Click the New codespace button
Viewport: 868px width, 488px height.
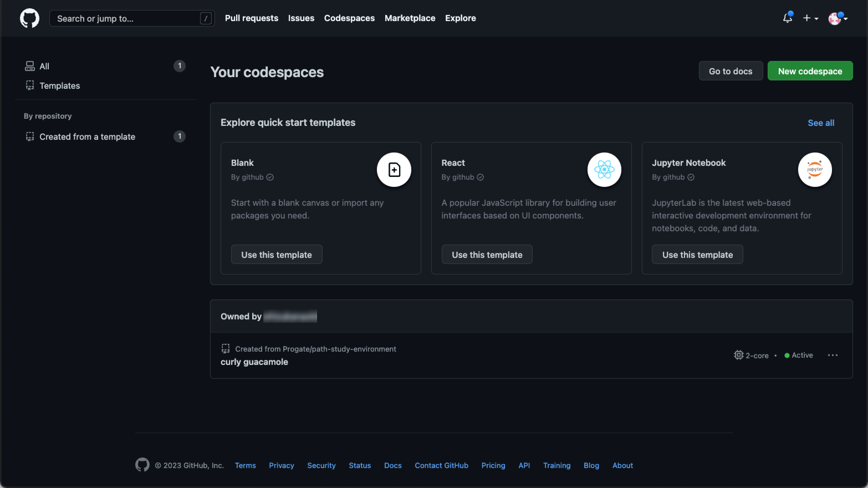[810, 71]
